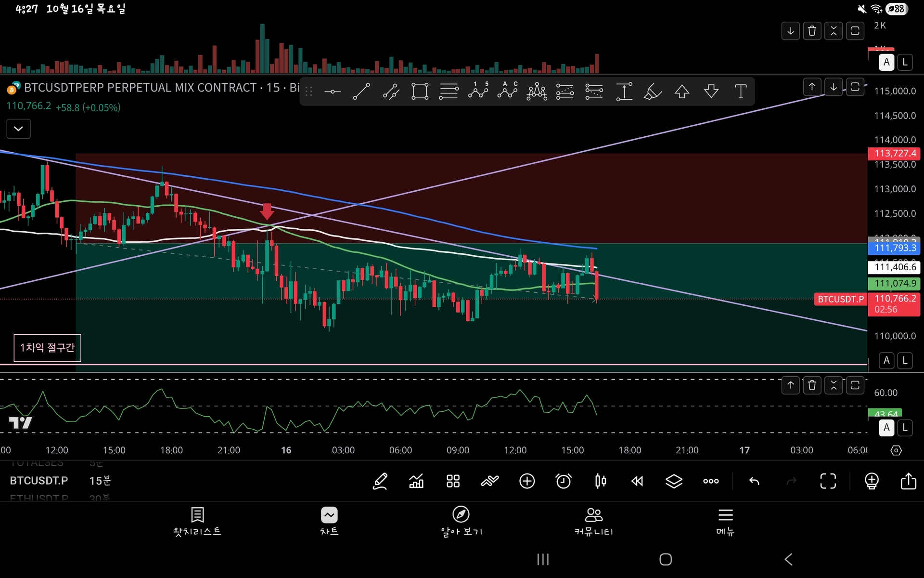This screenshot has width=924, height=578.
Task: Toggle auto scale on main price axis
Action: click(886, 360)
